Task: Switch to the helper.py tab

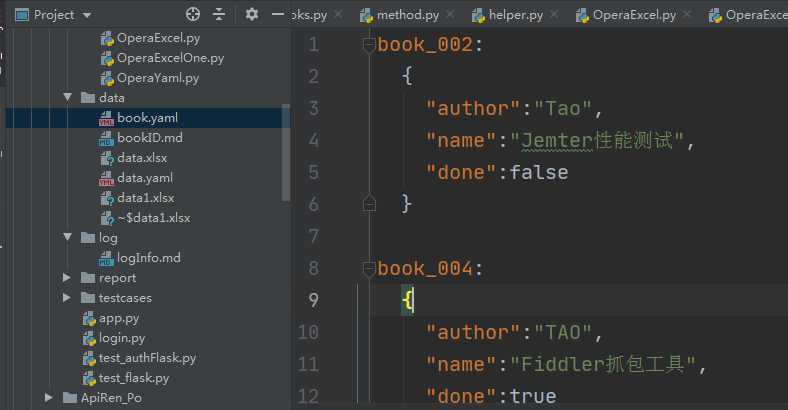Action: [516, 16]
